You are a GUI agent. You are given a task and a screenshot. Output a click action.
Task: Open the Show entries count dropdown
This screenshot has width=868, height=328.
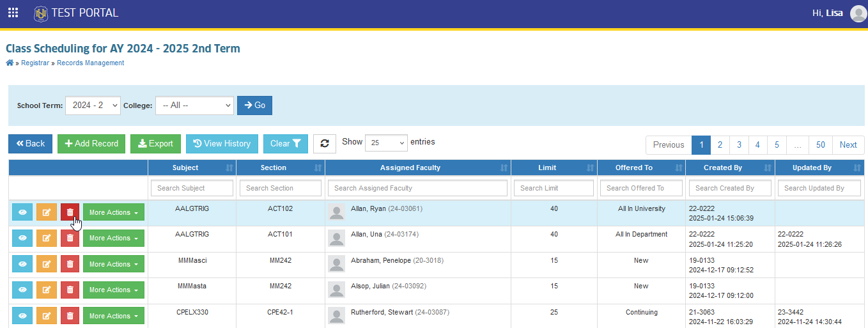coord(386,143)
